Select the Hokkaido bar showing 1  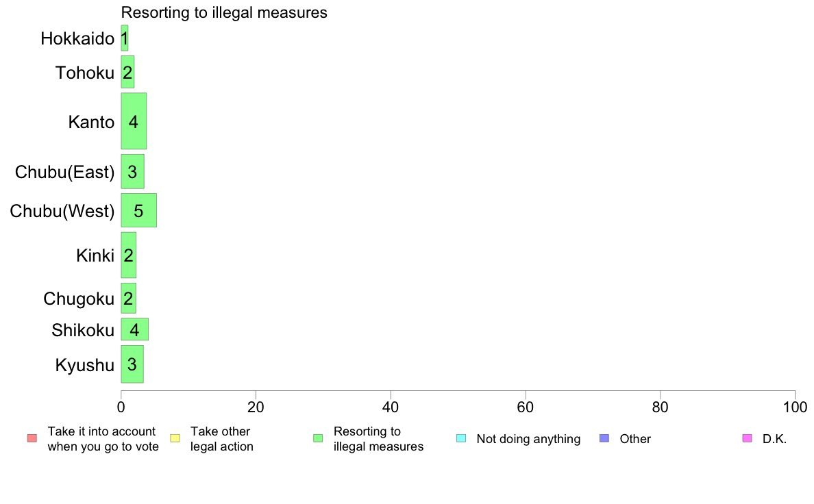coord(125,38)
